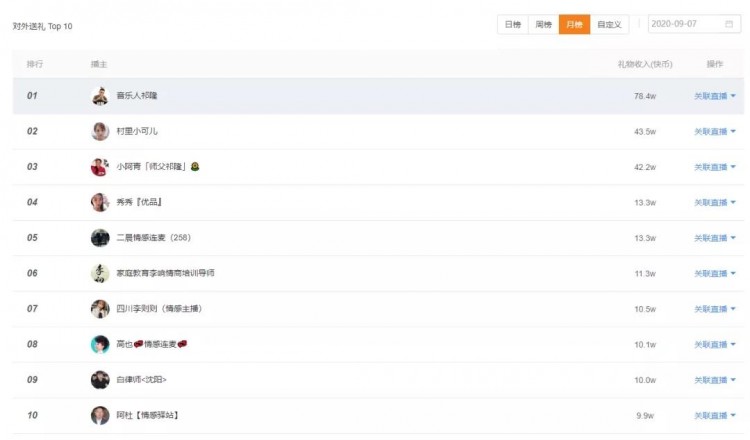Click avatar of 村里小可儿
This screenshot has width=750, height=440.
click(100, 131)
